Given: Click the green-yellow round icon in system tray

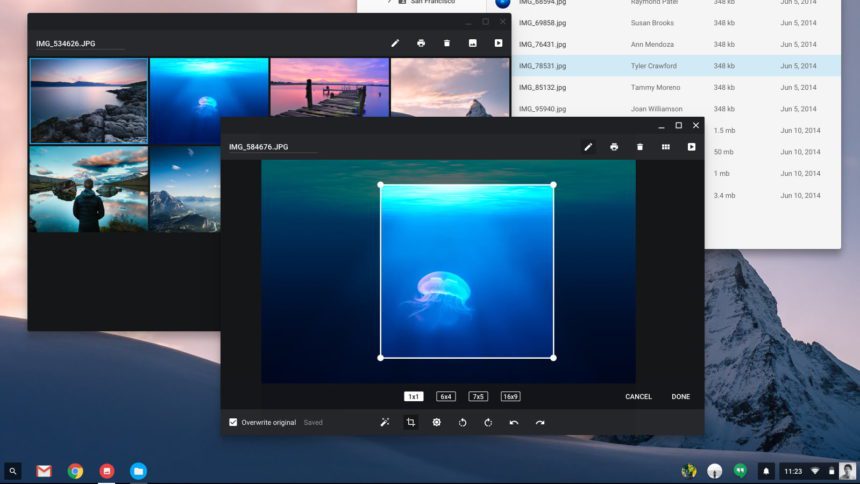Looking at the screenshot, I should click(688, 470).
